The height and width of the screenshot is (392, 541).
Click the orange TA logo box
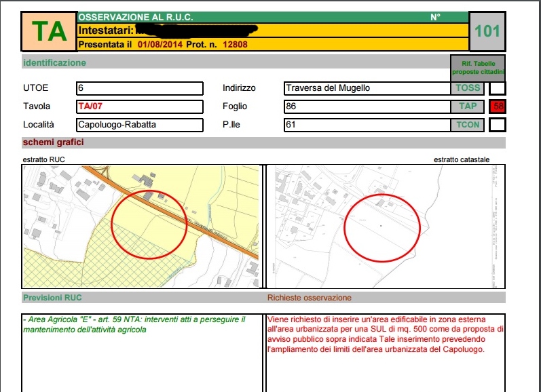pyautogui.click(x=49, y=31)
